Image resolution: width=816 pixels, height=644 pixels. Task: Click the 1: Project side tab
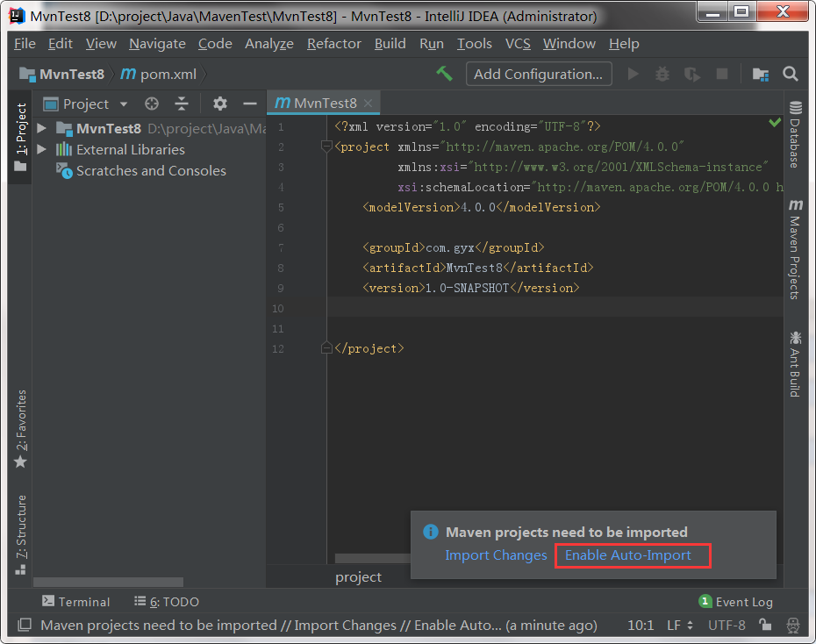[21, 138]
